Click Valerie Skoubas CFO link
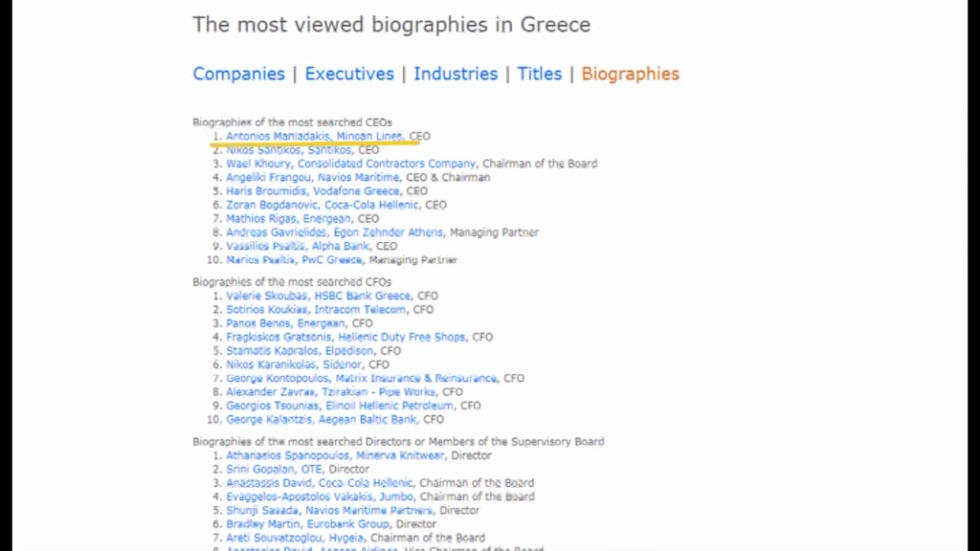The width and height of the screenshot is (980, 551). (x=267, y=297)
